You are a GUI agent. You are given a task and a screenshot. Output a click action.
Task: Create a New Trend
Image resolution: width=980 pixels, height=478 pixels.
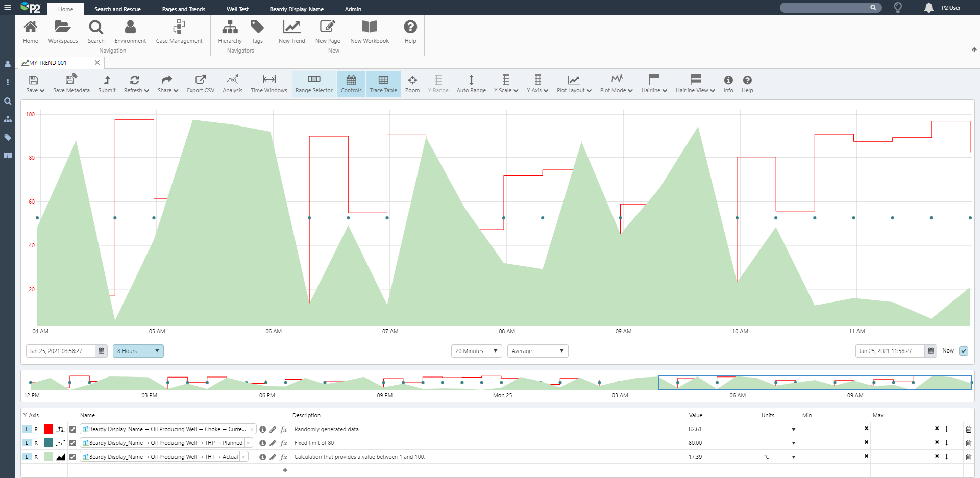291,32
